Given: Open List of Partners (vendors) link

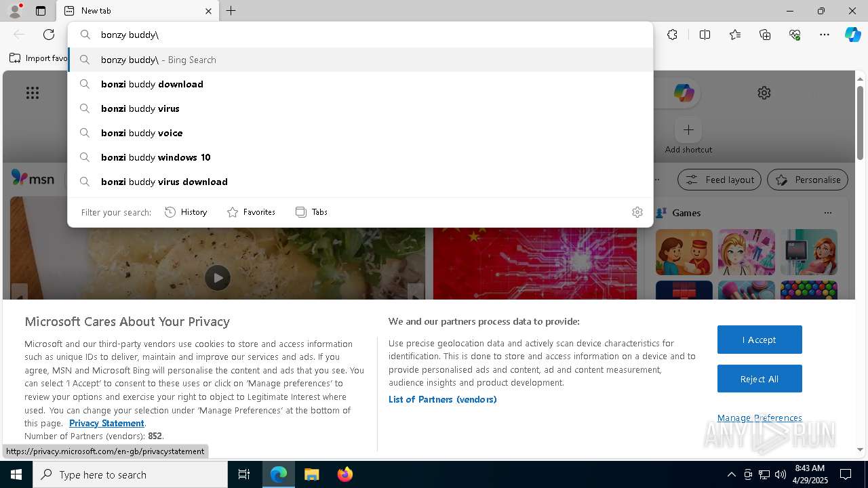Looking at the screenshot, I should point(443,399).
